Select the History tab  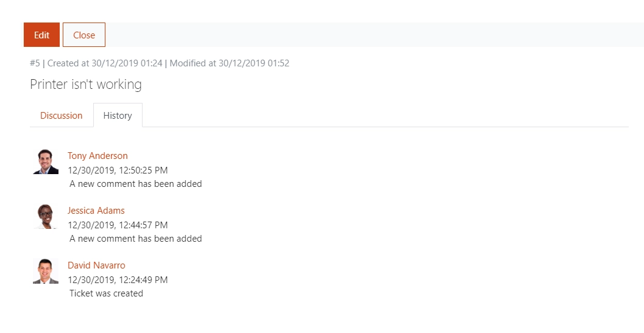118,116
